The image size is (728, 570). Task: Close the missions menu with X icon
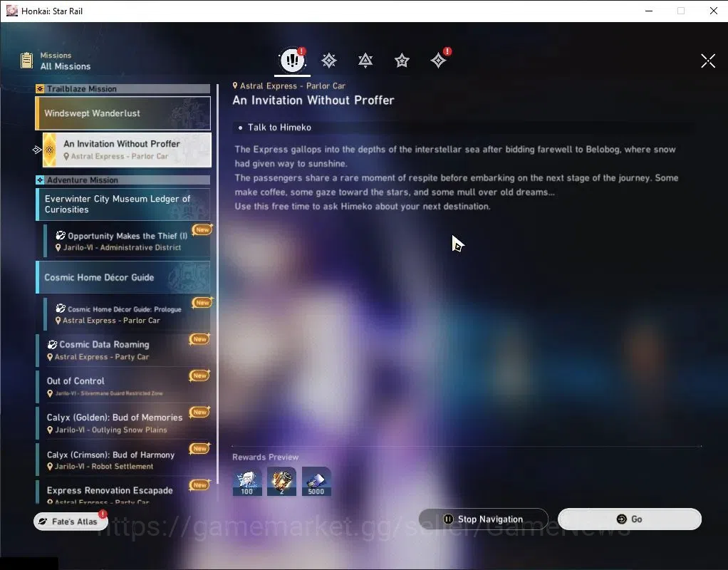[x=708, y=61]
